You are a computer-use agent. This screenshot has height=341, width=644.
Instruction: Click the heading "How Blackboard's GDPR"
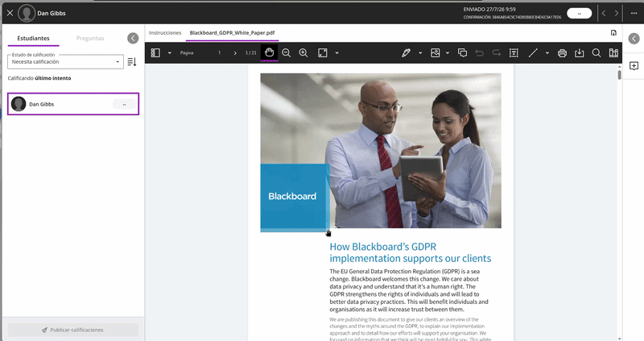tap(383, 247)
